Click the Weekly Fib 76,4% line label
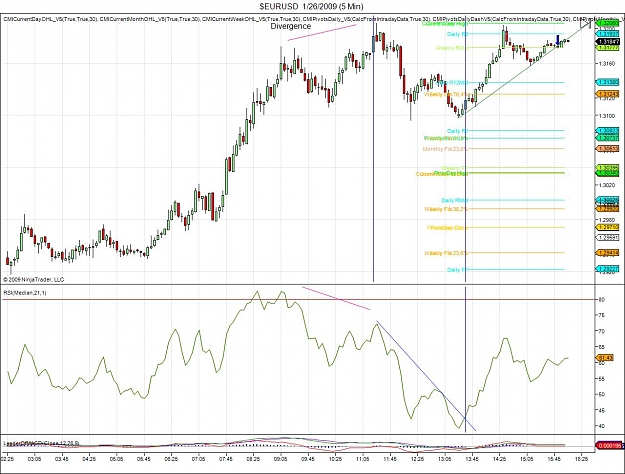The height and width of the screenshot is (474, 625). 446,94
